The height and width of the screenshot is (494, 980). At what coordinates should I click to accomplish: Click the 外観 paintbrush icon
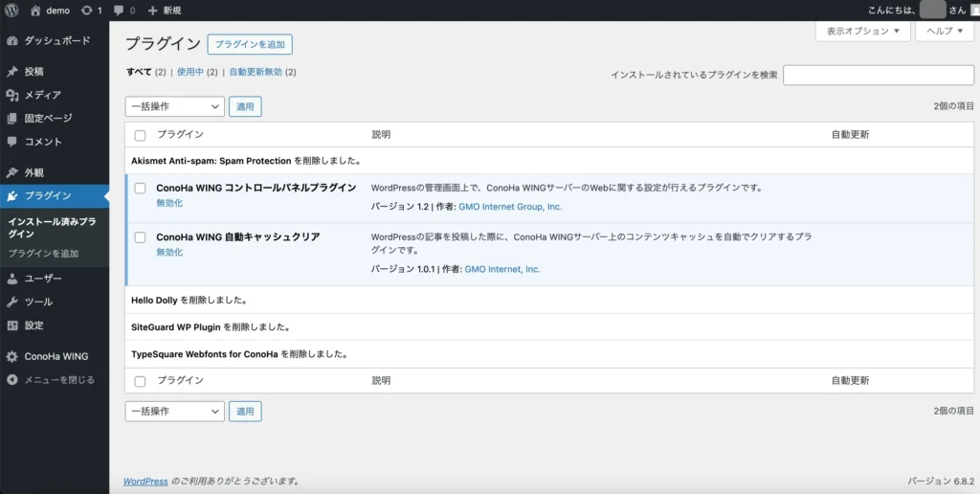coord(11,172)
